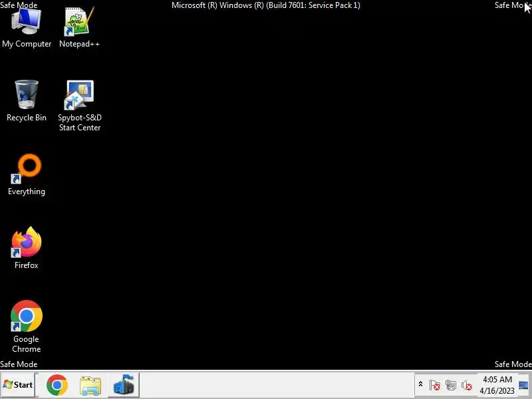Open the muted volume tray icon
This screenshot has width=532, height=399.
467,385
